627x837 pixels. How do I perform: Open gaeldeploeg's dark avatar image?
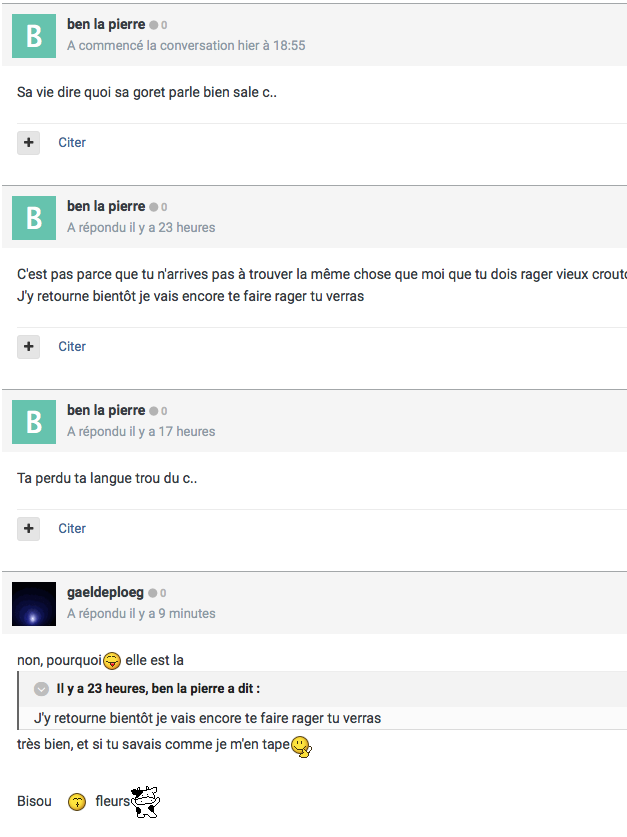(34, 604)
